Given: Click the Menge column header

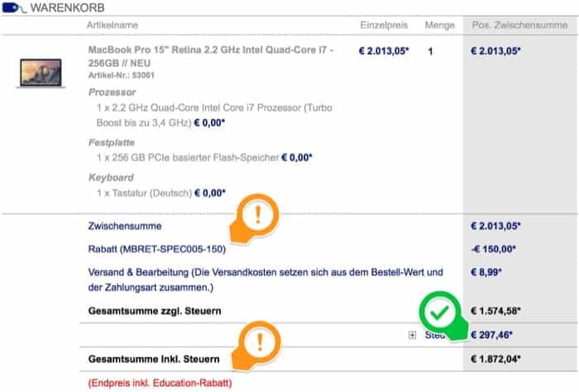Looking at the screenshot, I should 440,25.
